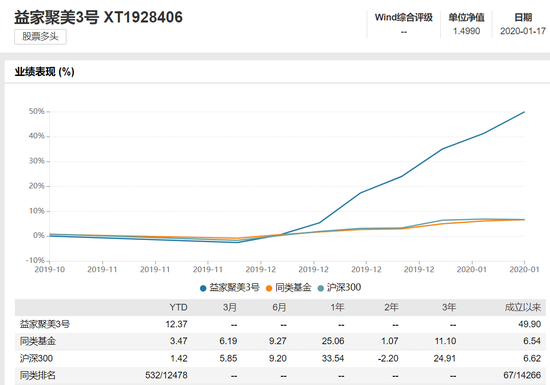Click the 沪深300 1年 value 33.54
This screenshot has width=550, height=385.
[x=333, y=358]
